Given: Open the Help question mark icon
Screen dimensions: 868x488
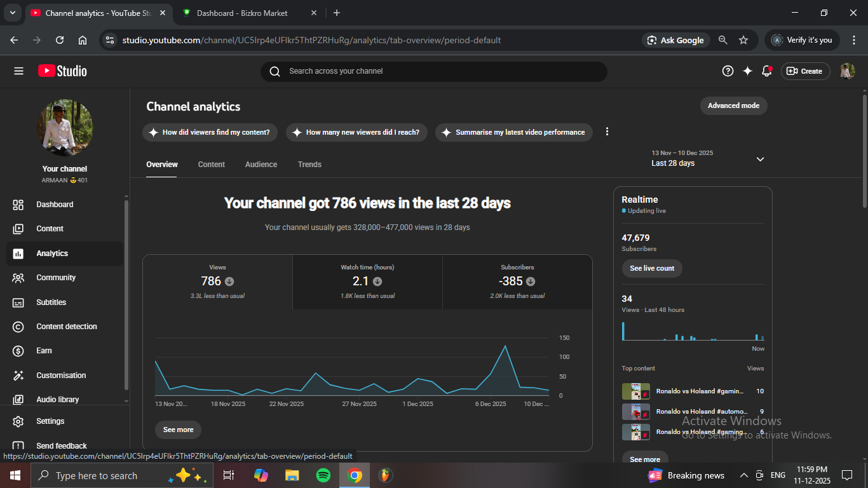Looking at the screenshot, I should 728,71.
